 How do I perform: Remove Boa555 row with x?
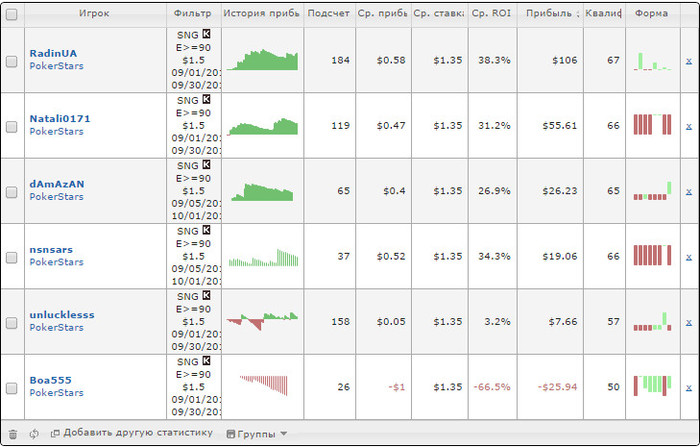coord(688,387)
